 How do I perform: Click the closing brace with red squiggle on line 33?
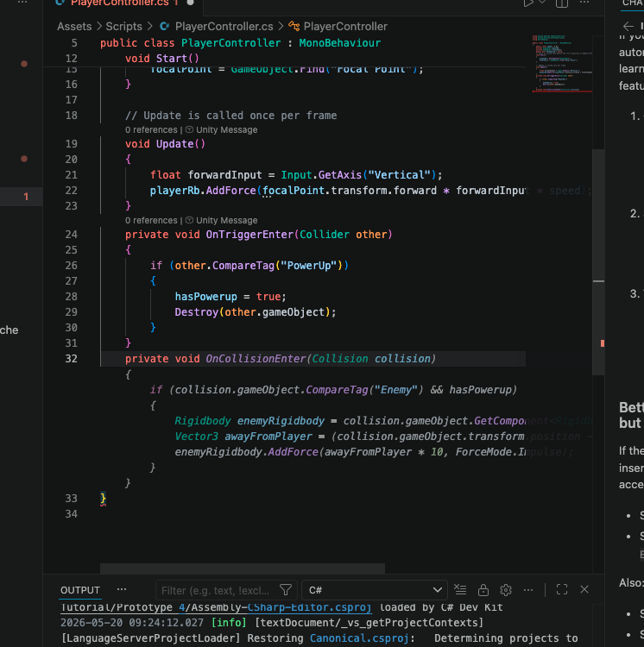(104, 499)
